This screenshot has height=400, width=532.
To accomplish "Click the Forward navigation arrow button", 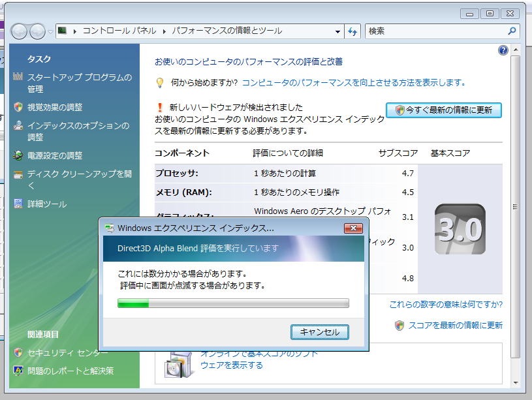I will coord(37,31).
